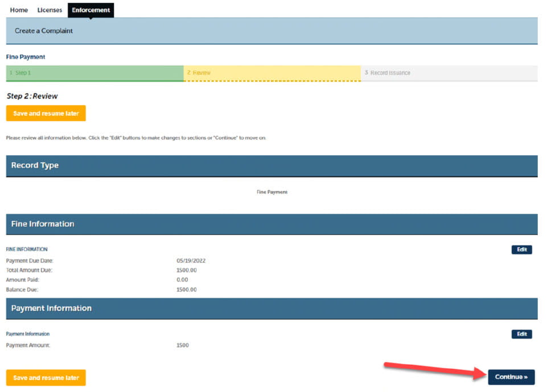This screenshot has height=392, width=547.
Task: Edit the Payment Information section
Action: click(x=521, y=334)
